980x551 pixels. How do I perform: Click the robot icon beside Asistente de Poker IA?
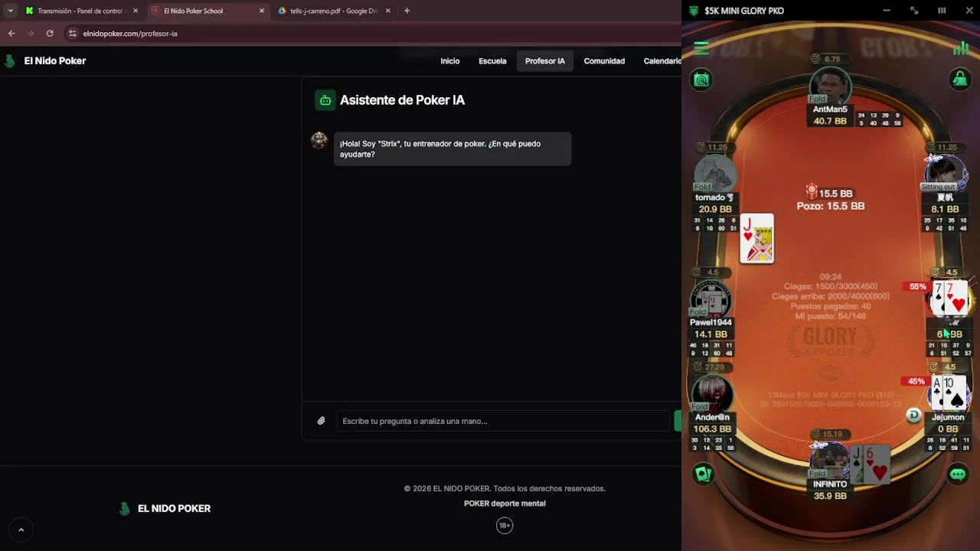(x=325, y=100)
